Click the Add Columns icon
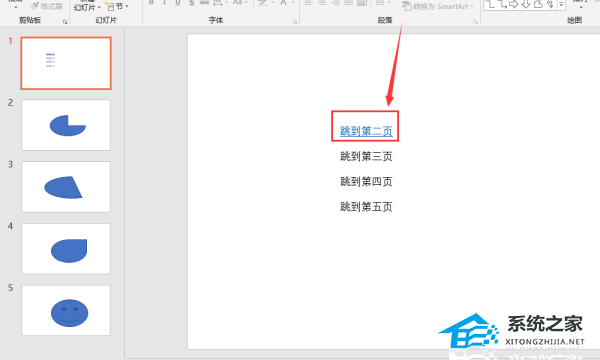This screenshot has height=360, width=600. [x=379, y=3]
